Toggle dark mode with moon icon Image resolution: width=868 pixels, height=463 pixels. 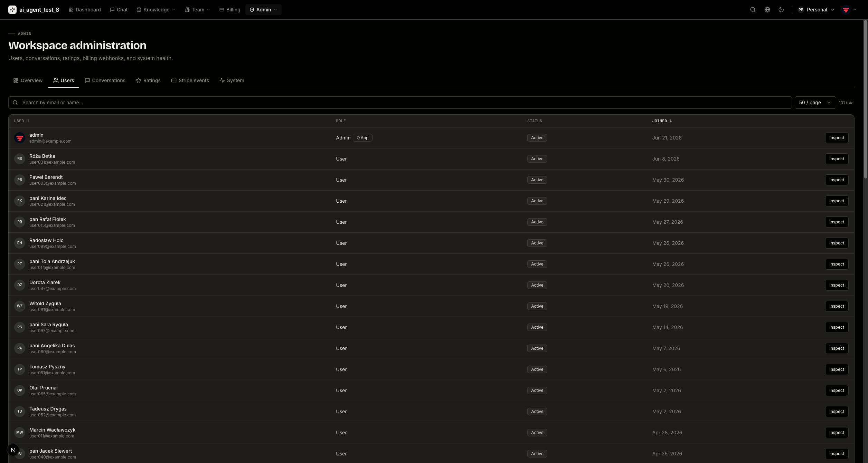click(781, 10)
